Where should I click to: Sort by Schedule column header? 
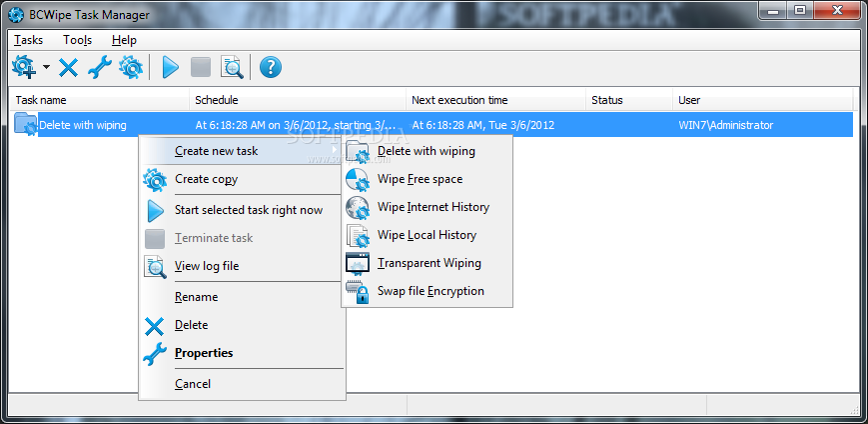pyautogui.click(x=298, y=100)
